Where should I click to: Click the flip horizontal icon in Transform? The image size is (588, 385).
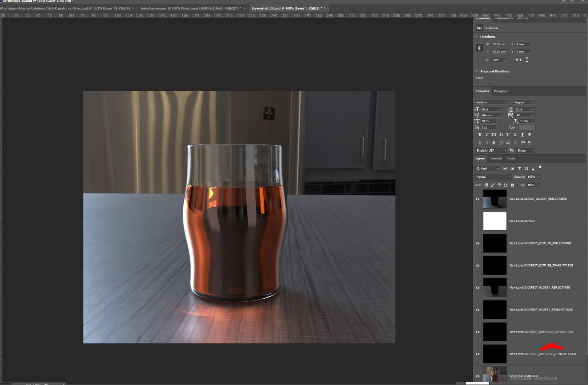click(x=519, y=60)
